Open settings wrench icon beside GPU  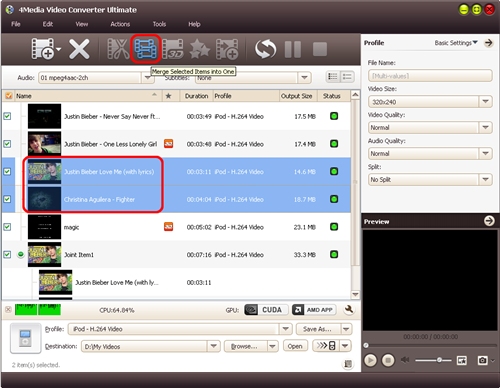pos(349,310)
